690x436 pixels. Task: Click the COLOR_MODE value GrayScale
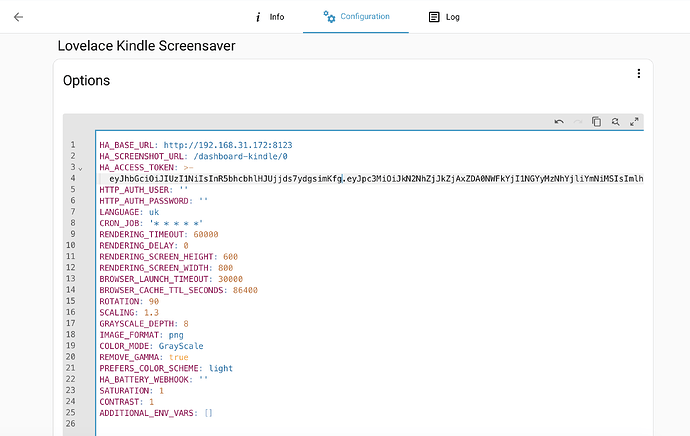point(181,346)
